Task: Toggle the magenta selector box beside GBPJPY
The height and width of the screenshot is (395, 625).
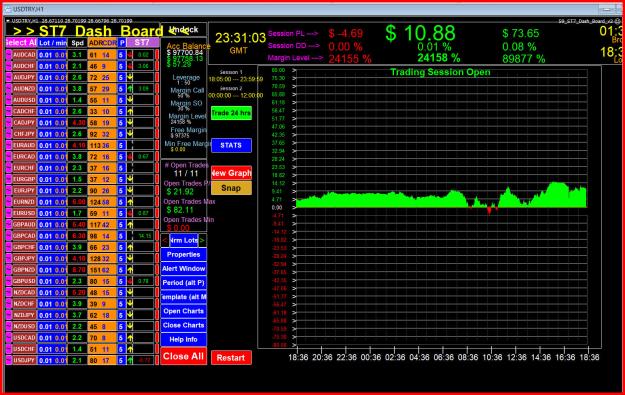Action: point(8,258)
